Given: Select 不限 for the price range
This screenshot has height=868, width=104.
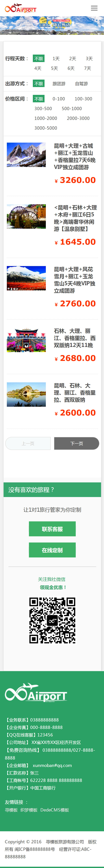Looking at the screenshot, I should [39, 99].
